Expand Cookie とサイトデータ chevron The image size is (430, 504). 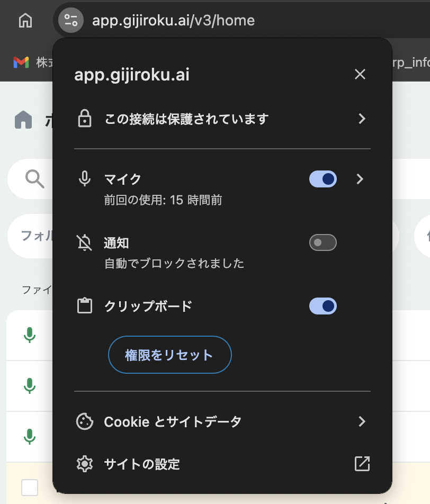(x=362, y=421)
